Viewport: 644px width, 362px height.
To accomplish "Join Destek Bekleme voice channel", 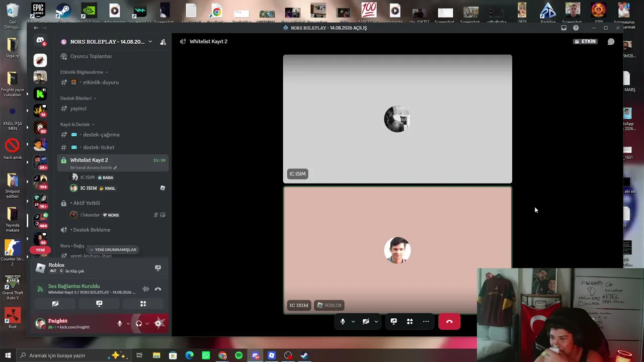I will pyautogui.click(x=113, y=230).
